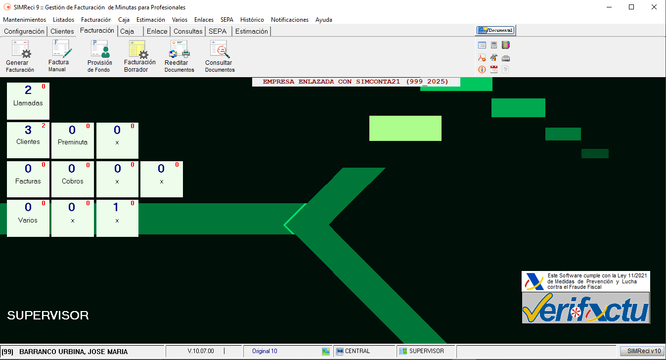The width and height of the screenshot is (666, 360).
Task: Open the Varios tile on the dashboard
Action: [x=28, y=218]
